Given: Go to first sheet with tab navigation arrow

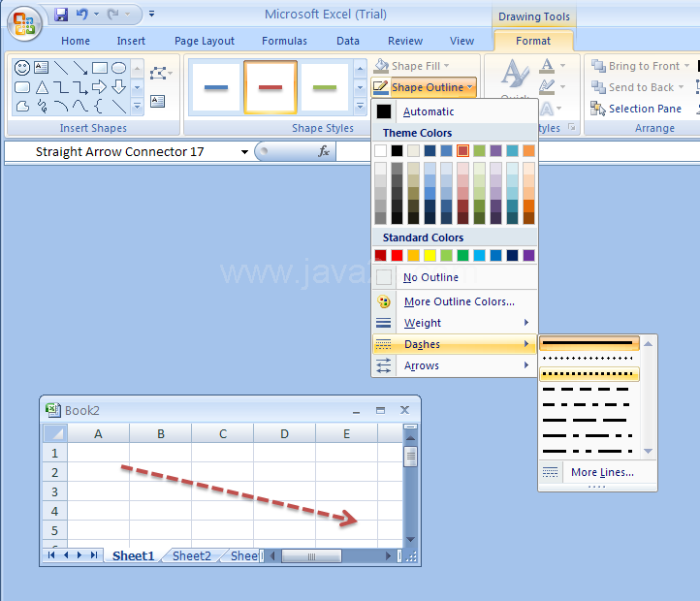Looking at the screenshot, I should click(x=50, y=555).
